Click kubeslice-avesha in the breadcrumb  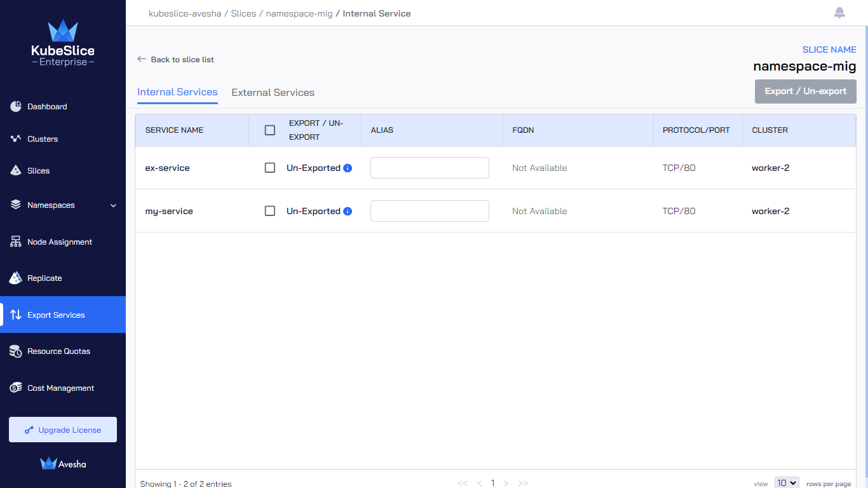185,13
